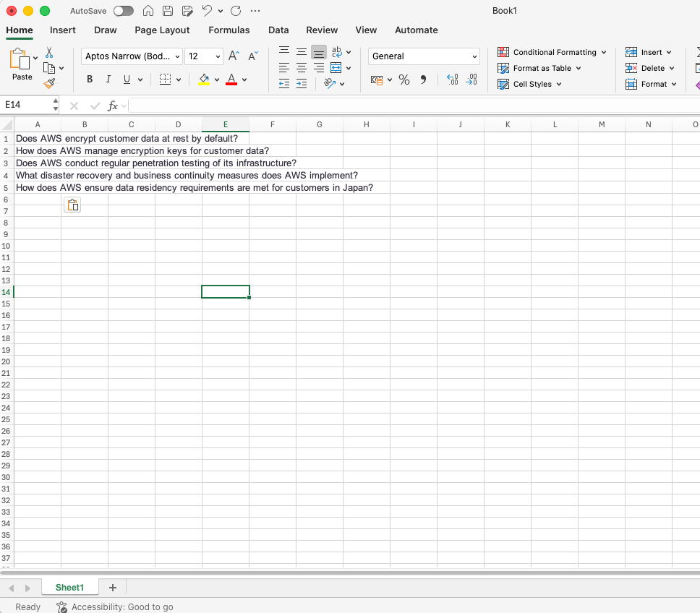Viewport: 700px width, 613px height.
Task: Add a new sheet with plus
Action: point(113,588)
